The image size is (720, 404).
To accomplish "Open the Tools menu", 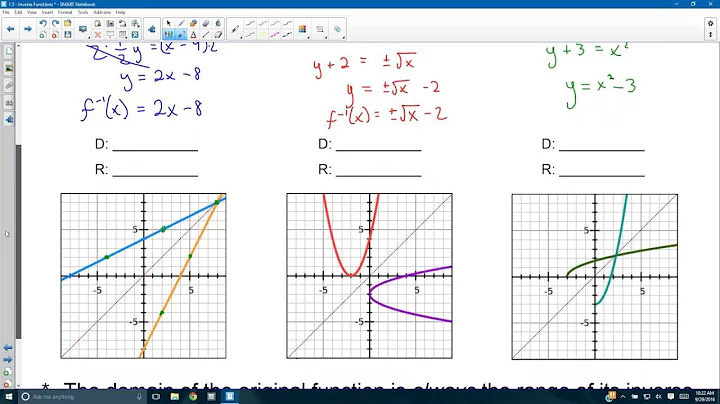I will pyautogui.click(x=83, y=12).
